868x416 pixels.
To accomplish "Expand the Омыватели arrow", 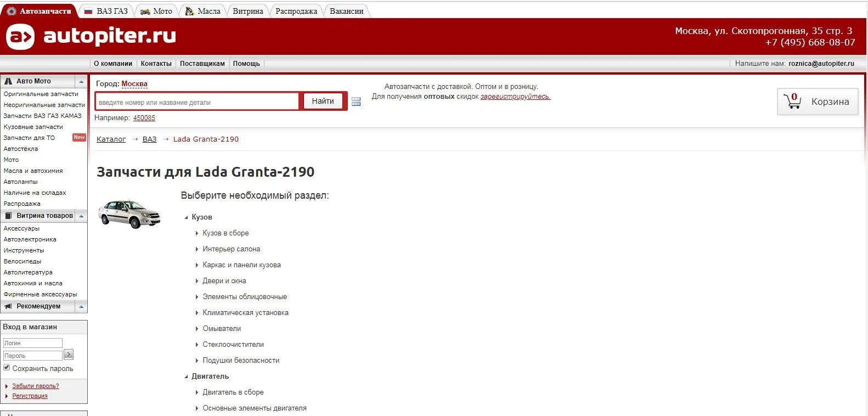I will click(x=197, y=329).
